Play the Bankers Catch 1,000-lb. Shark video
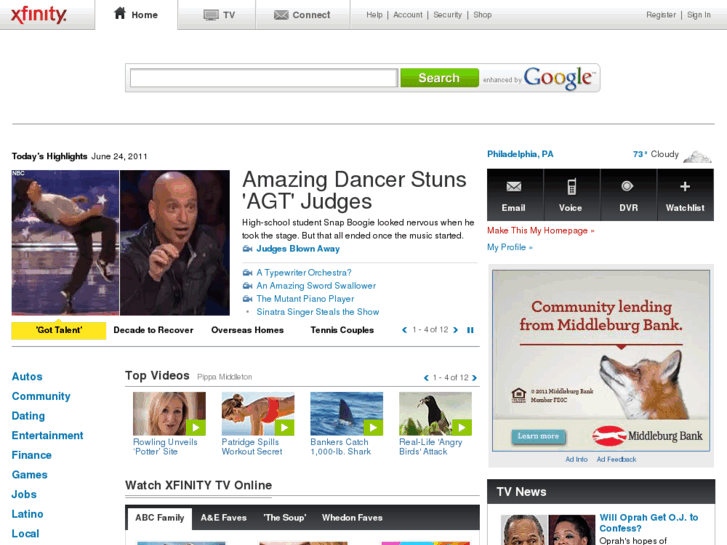Screen dimensions: 727x545 pyautogui.click(x=346, y=414)
